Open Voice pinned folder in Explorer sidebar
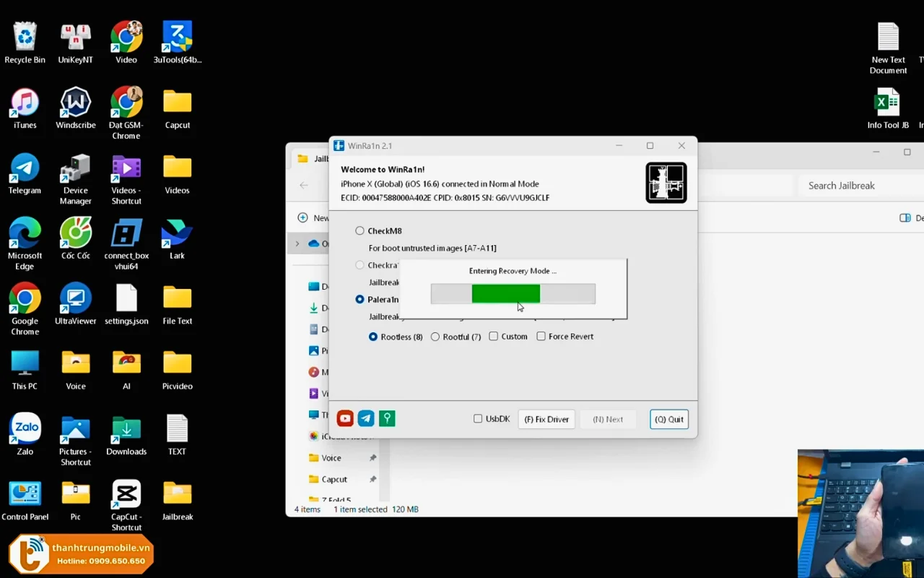 331,458
